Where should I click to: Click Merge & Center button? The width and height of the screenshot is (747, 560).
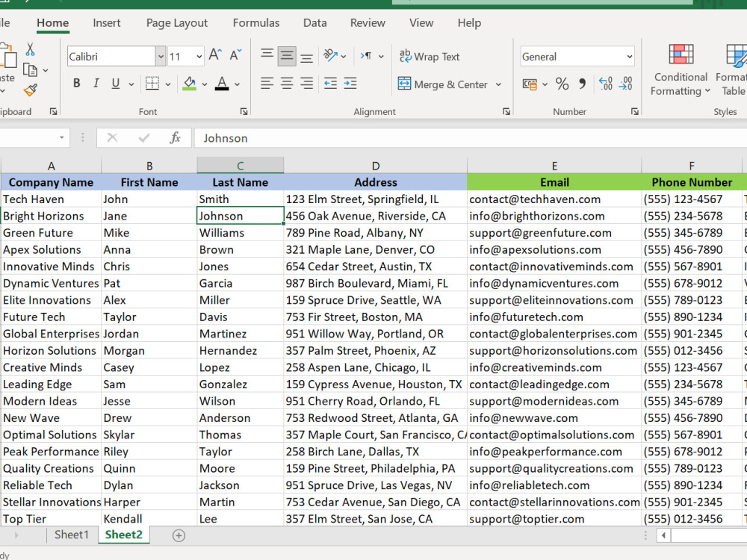coord(442,84)
